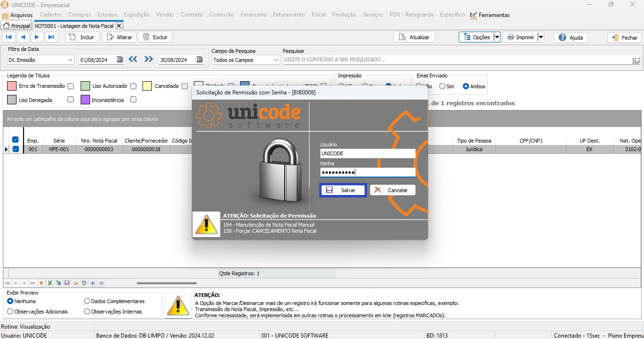
Task: Uncheck the row checkbox for nota 0000000003
Action: pos(16,149)
